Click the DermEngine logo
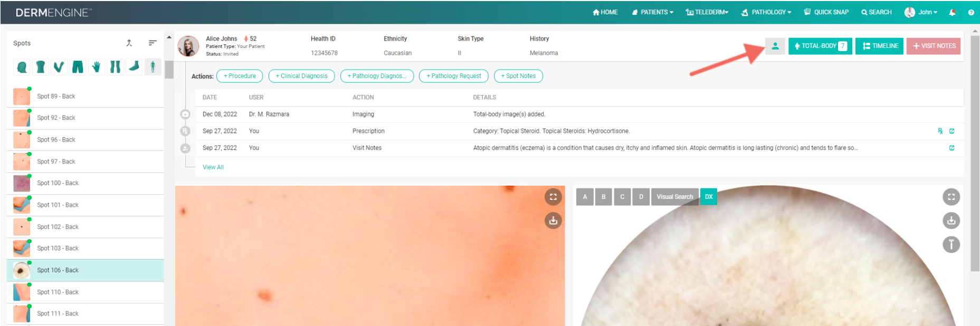Viewport: 980px width, 326px height. (x=53, y=13)
